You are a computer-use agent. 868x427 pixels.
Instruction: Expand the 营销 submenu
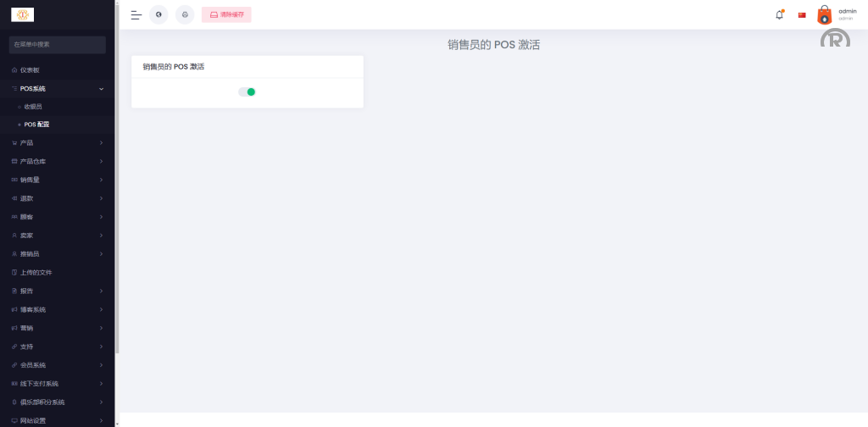(58, 328)
